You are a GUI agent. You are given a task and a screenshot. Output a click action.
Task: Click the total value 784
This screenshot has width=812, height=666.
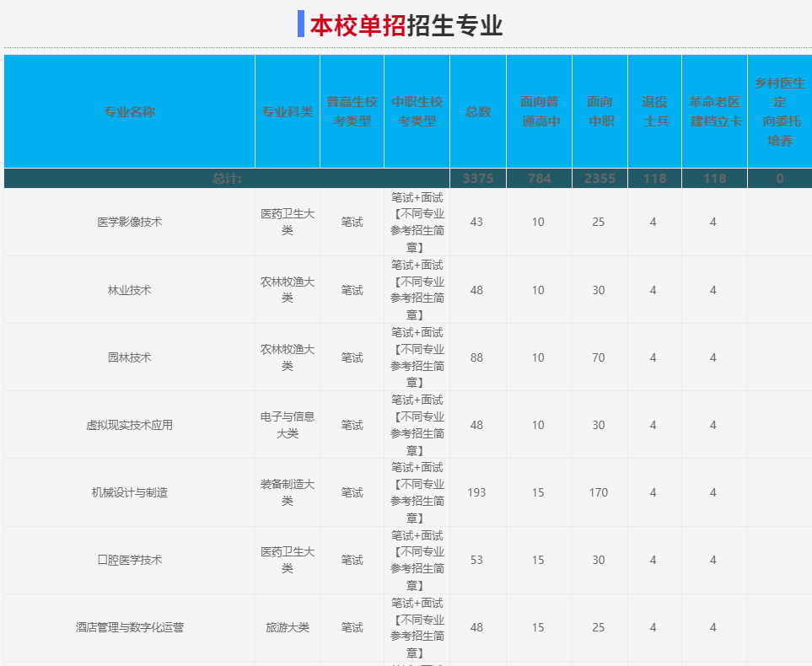539,178
